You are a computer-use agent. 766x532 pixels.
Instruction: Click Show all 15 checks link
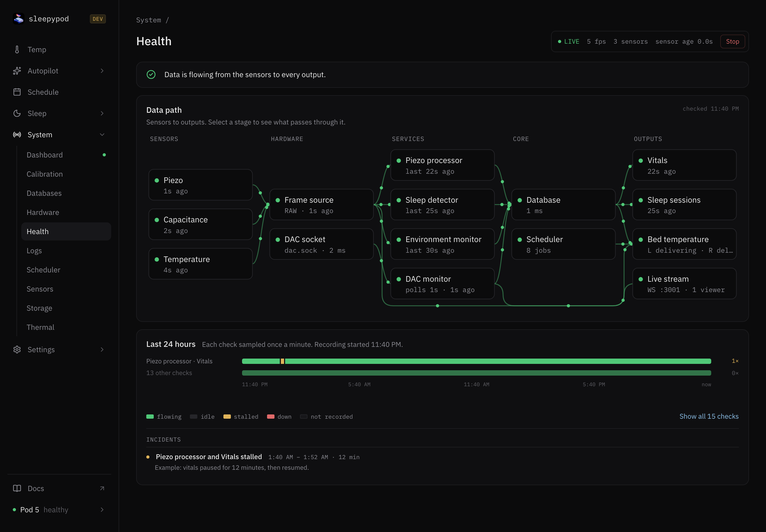709,416
